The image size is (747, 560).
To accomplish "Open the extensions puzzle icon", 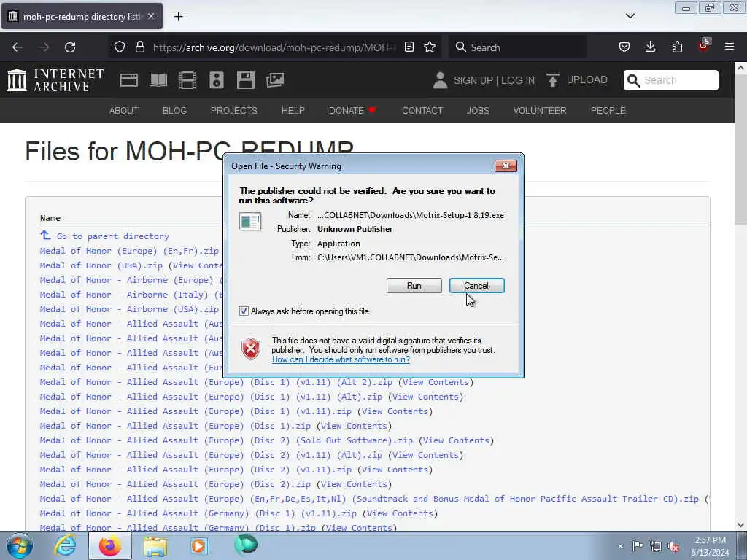I will (677, 47).
